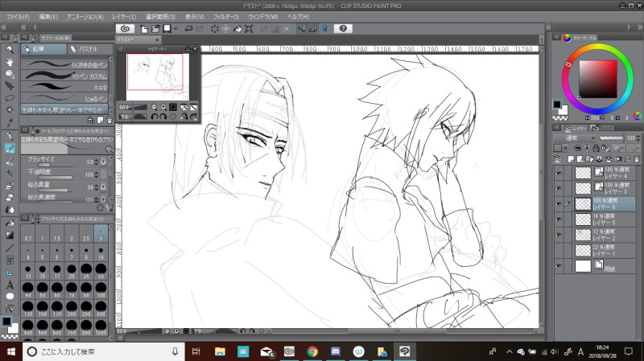Open the layer blending mode 通常 dropdown
644x361 pixels.
(576, 139)
